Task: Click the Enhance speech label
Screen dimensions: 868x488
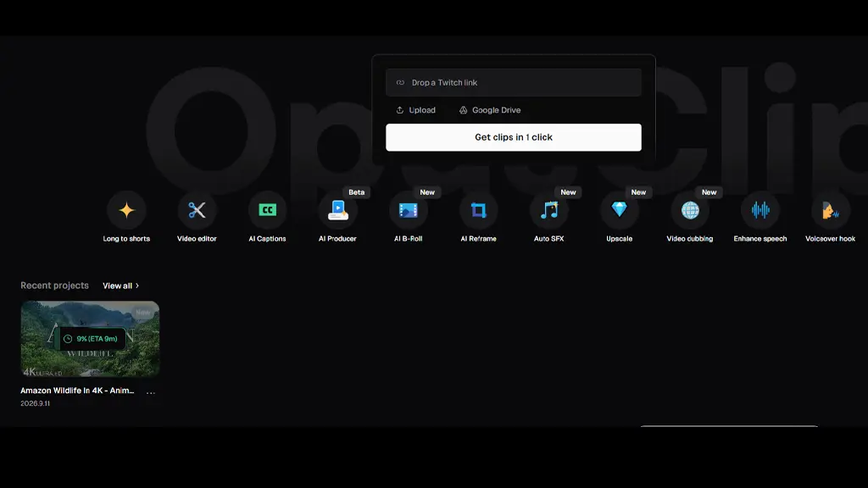Action: (760, 238)
